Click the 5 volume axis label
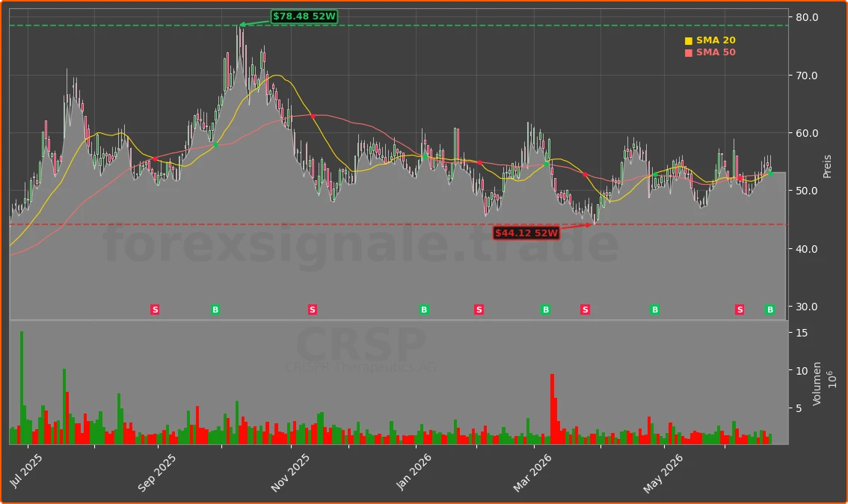Image resolution: width=848 pixels, height=504 pixels. (x=798, y=408)
